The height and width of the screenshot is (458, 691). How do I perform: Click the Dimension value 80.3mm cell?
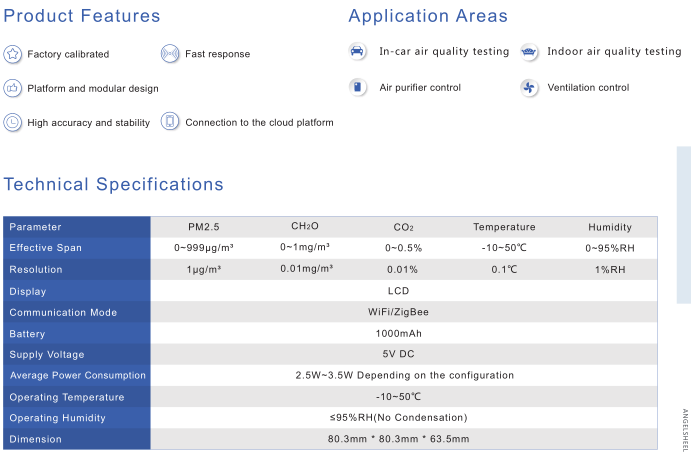pyautogui.click(x=404, y=439)
